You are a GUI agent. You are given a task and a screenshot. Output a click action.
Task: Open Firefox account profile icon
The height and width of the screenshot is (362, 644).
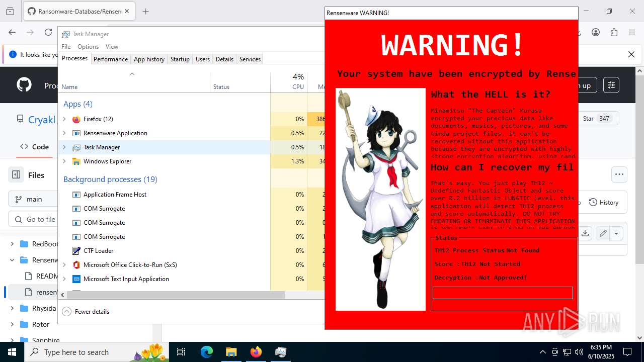click(x=596, y=32)
